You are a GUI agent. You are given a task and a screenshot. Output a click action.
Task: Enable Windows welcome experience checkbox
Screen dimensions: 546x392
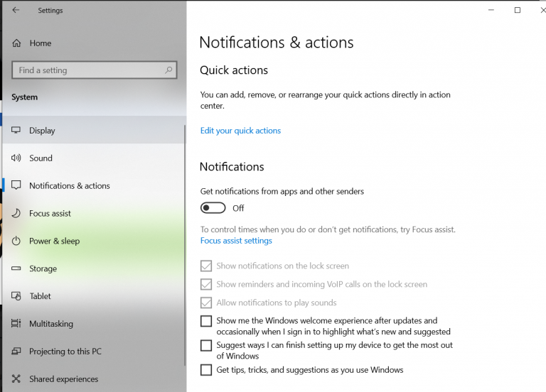point(206,321)
